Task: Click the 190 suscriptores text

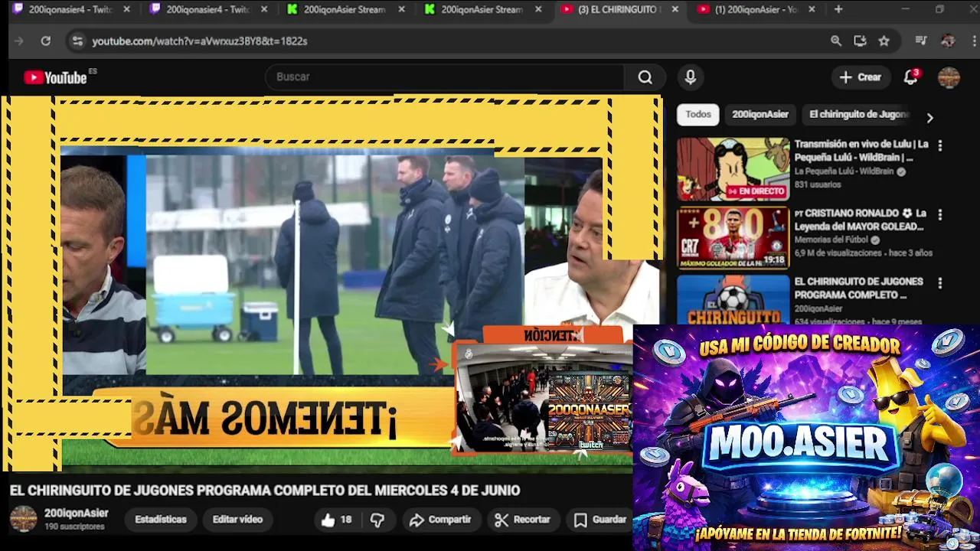Action: [x=74, y=527]
